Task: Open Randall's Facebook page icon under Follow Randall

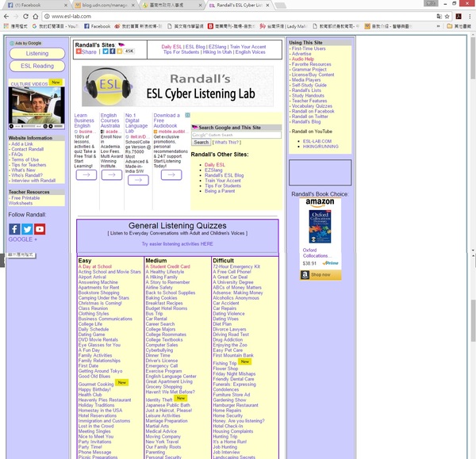Action: tap(14, 229)
